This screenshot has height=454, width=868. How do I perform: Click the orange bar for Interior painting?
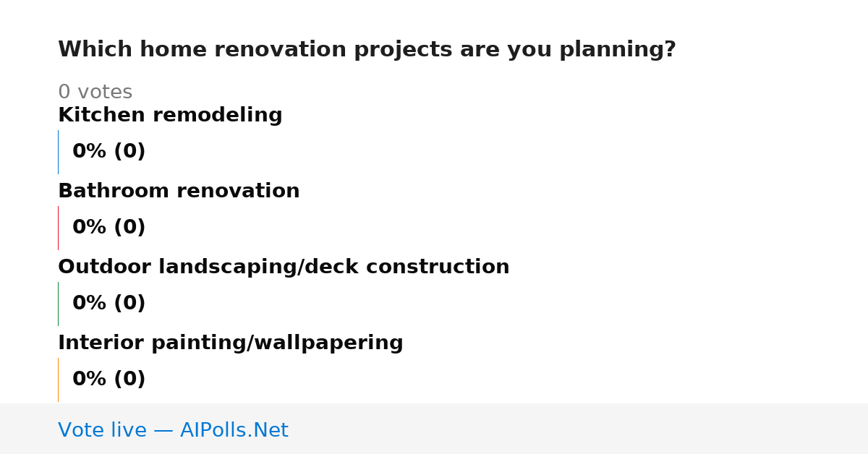tap(58, 380)
